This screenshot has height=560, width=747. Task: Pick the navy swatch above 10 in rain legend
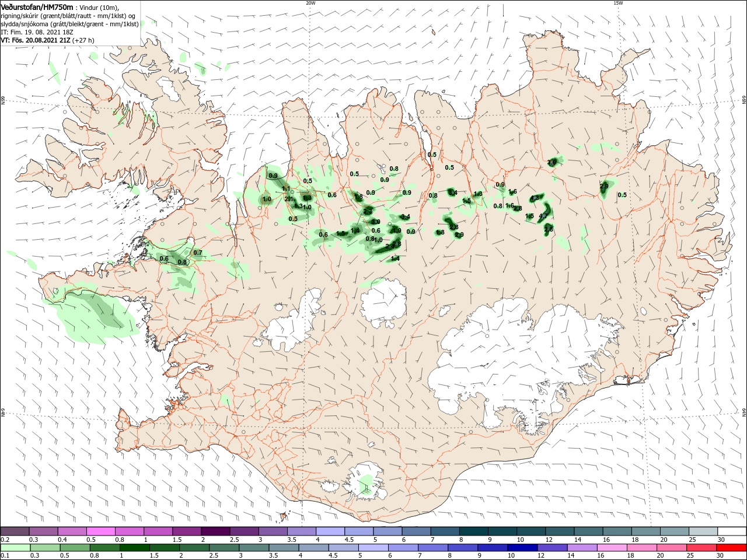point(521,548)
